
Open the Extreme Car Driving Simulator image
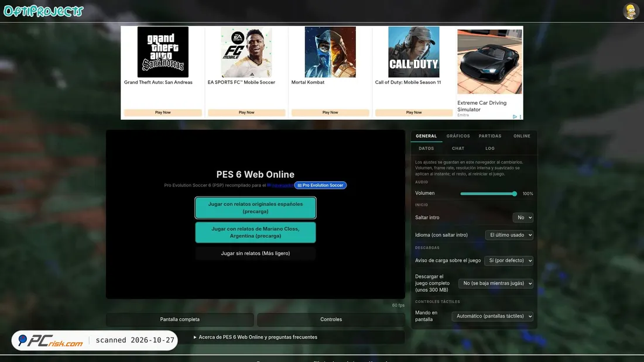click(x=489, y=61)
